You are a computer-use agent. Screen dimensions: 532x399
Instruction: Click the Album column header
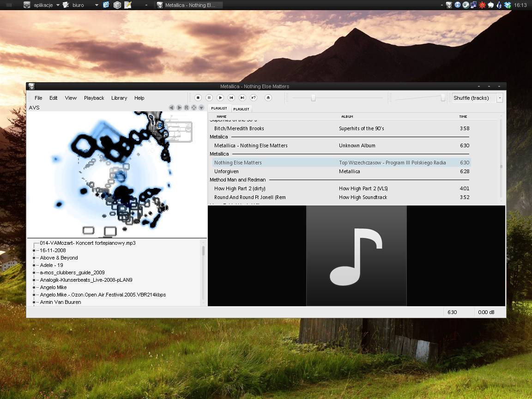pos(347,116)
